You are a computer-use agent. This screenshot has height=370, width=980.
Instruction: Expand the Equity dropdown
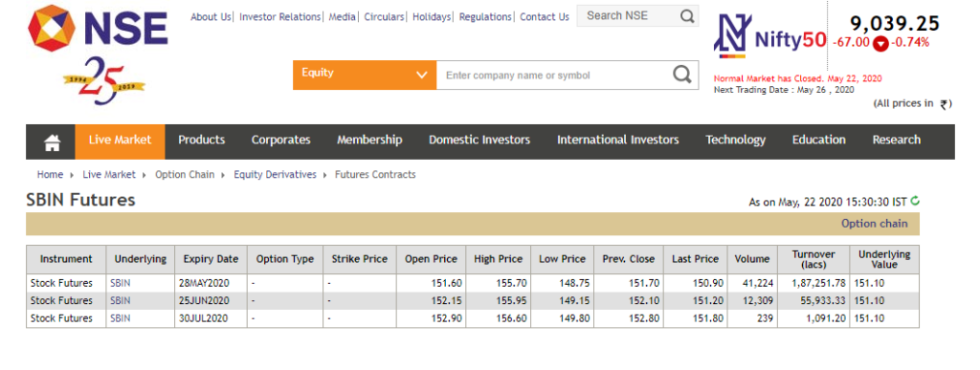tap(365, 75)
